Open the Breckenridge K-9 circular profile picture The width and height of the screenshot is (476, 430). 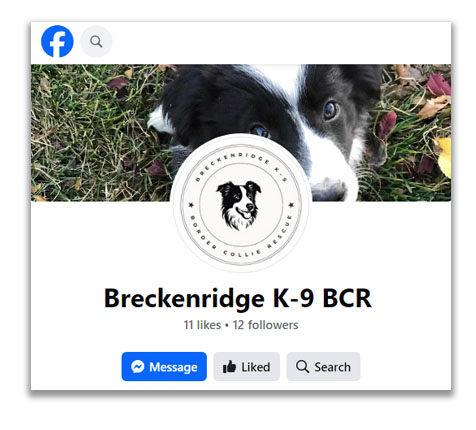[241, 204]
